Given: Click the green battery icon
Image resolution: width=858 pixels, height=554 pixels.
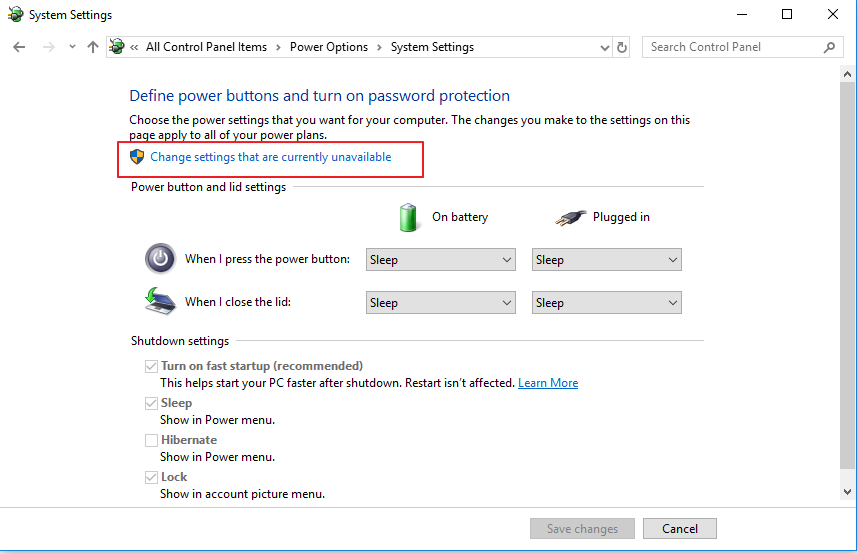Looking at the screenshot, I should point(408,216).
